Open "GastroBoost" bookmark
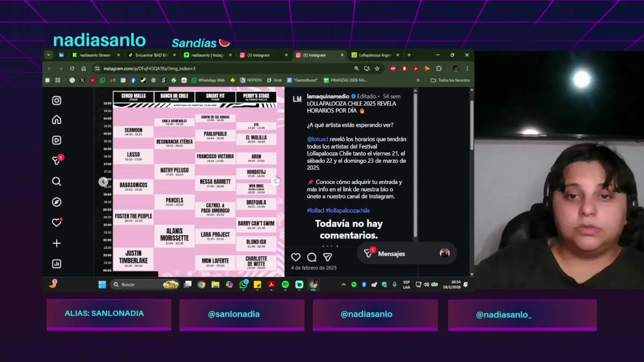 [x=302, y=80]
